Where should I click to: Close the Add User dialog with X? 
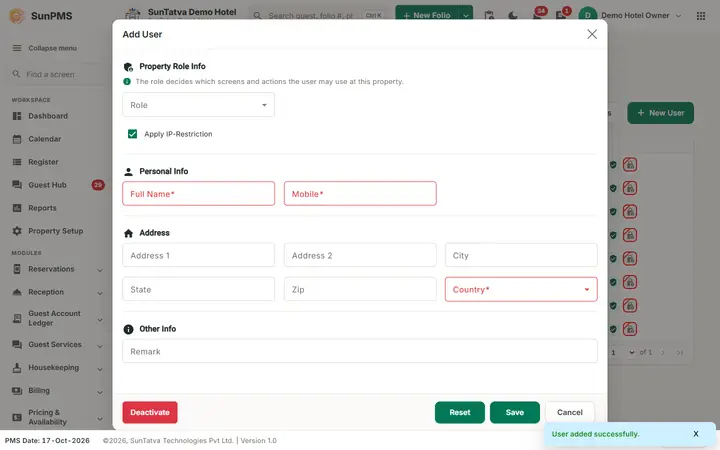click(592, 34)
